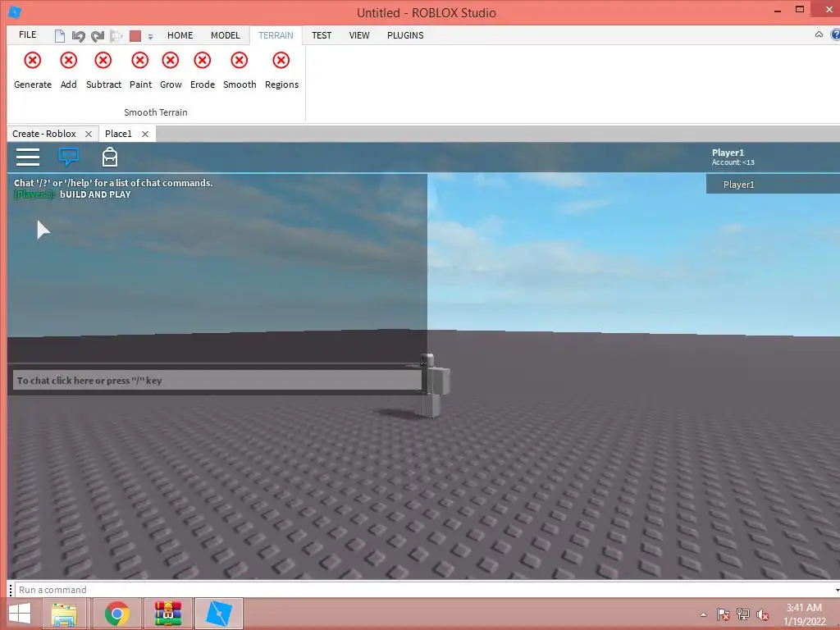Click the greyed-out play icon in quick toolbar
The width and height of the screenshot is (840, 630).
click(116, 36)
